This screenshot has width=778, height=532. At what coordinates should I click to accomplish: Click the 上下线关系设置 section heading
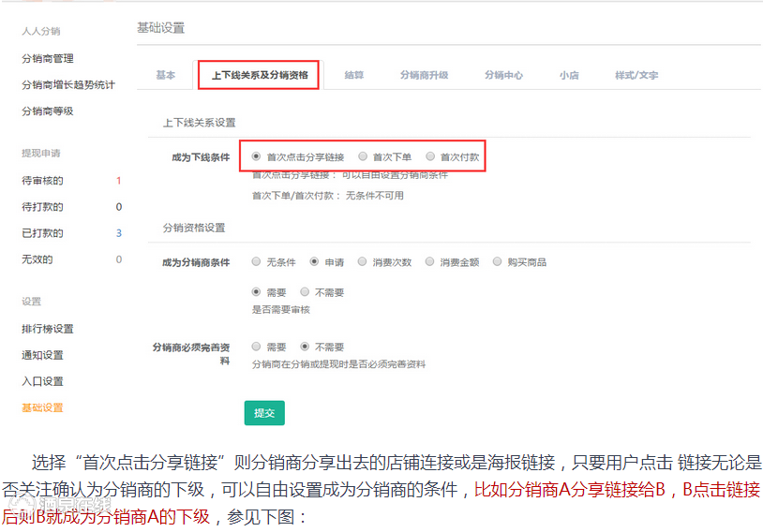coord(200,123)
